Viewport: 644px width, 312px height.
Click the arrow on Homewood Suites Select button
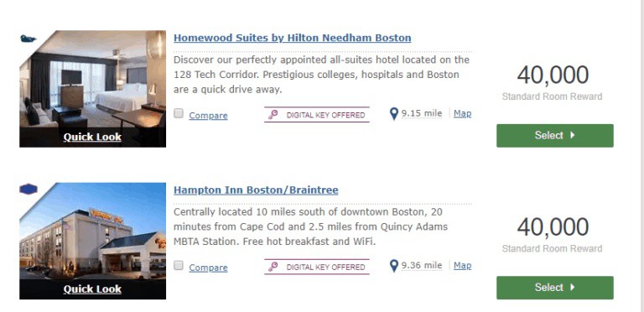pos(573,135)
